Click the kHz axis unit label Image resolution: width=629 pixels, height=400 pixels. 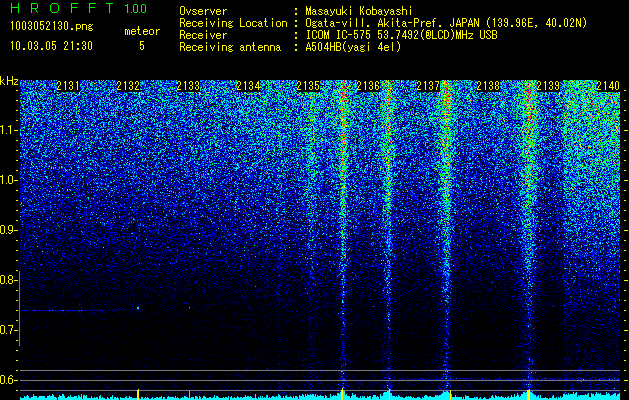9,81
